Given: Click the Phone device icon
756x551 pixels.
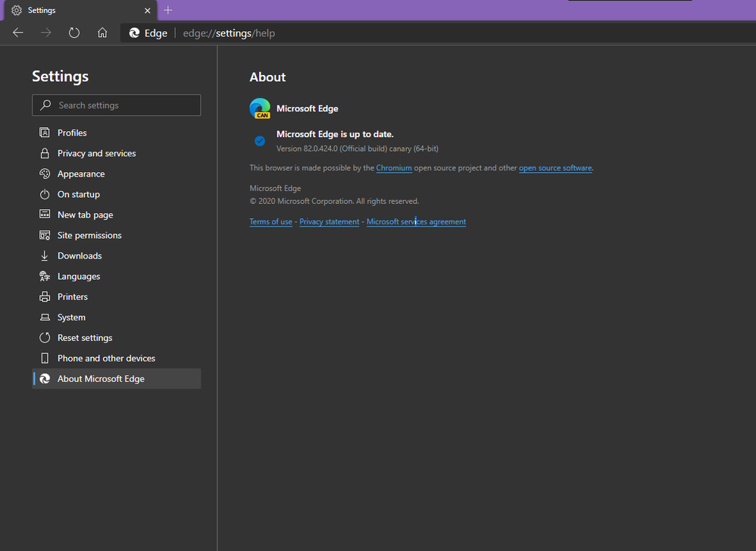Looking at the screenshot, I should (x=45, y=358).
